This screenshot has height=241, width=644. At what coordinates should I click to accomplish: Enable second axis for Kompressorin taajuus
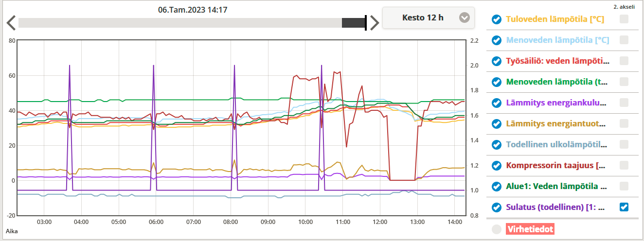point(624,166)
